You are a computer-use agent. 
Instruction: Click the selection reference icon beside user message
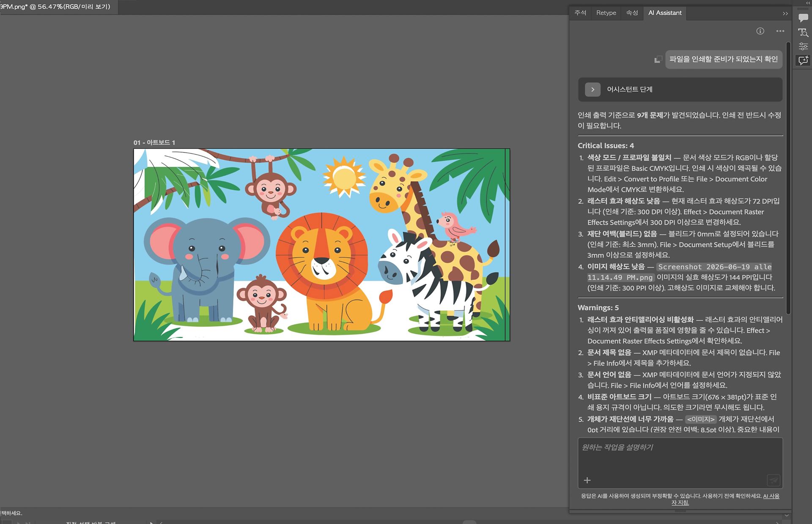click(658, 59)
